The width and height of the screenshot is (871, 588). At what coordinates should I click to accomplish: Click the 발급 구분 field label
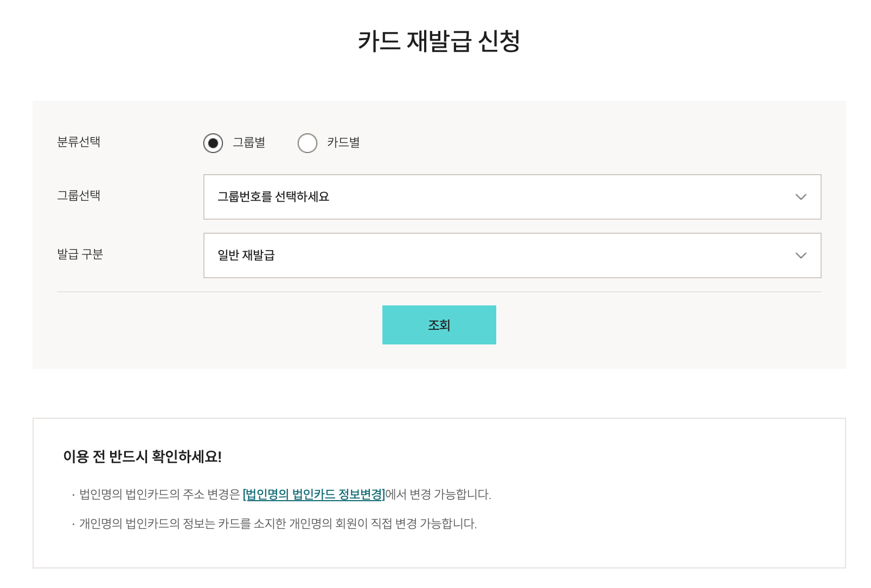(80, 254)
